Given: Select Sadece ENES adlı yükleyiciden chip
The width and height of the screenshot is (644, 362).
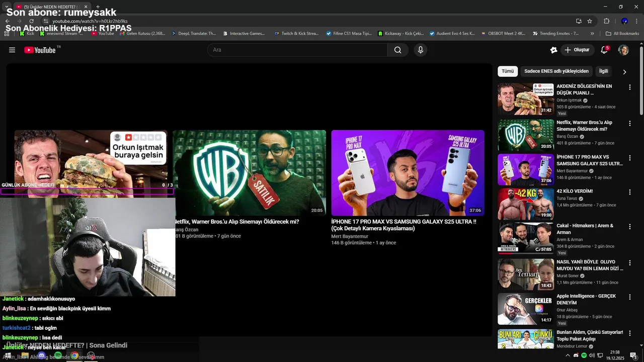Looking at the screenshot, I should coord(556,71).
